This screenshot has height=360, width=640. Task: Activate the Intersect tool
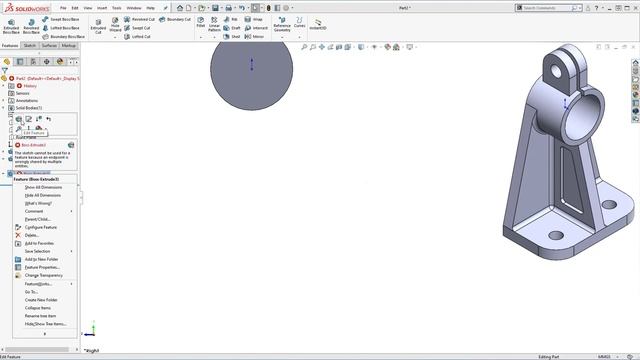pyautogui.click(x=256, y=28)
